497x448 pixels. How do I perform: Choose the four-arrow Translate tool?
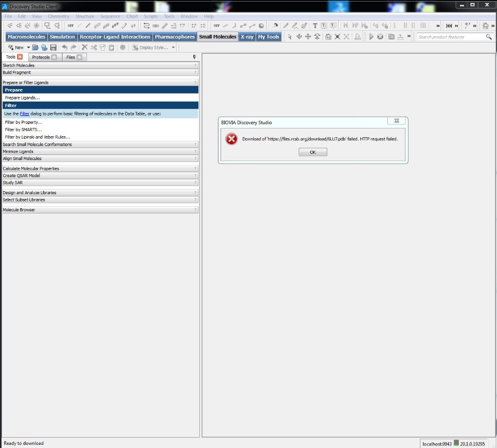308,37
